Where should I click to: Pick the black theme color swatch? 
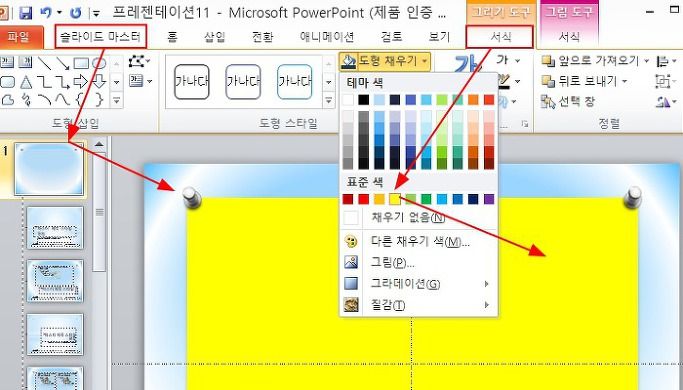[x=364, y=100]
